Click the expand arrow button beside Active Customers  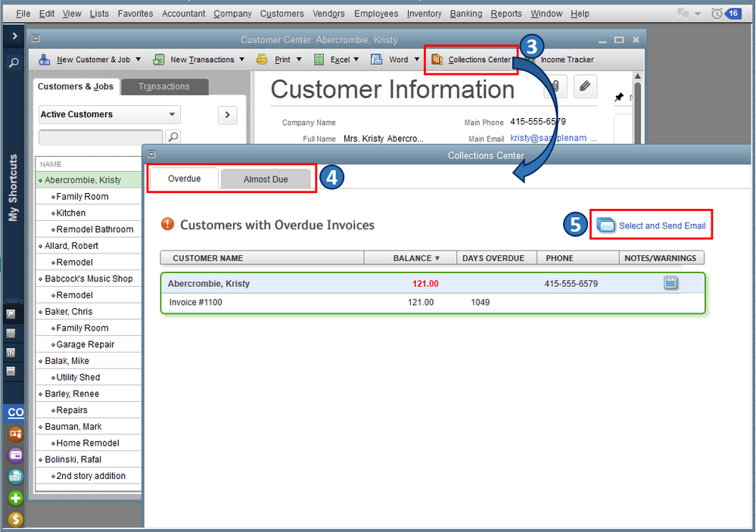coord(228,115)
